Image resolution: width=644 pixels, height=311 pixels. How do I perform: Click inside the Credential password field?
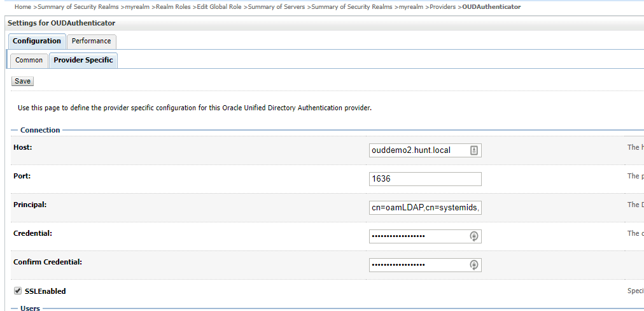(x=418, y=236)
